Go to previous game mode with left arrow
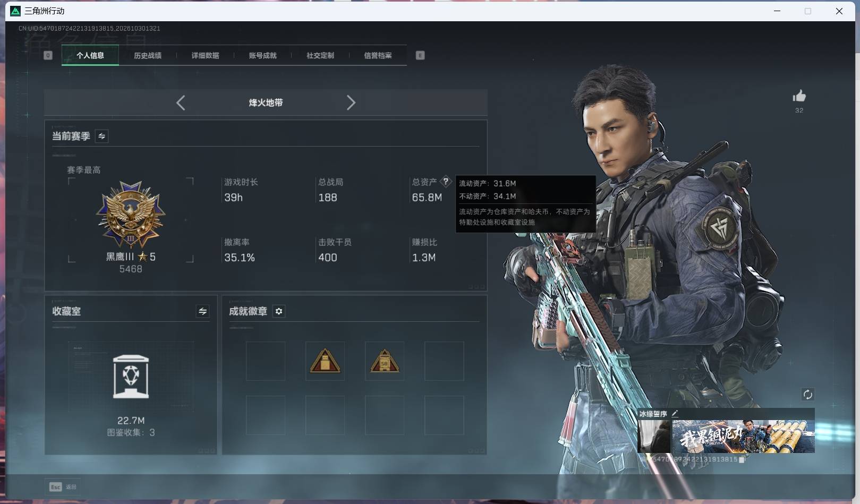This screenshot has width=860, height=504. (x=181, y=102)
